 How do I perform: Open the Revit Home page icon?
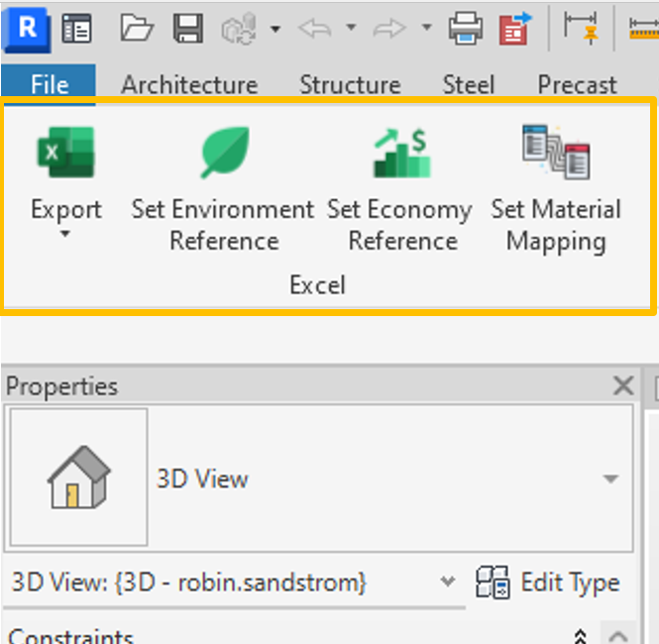click(x=76, y=29)
